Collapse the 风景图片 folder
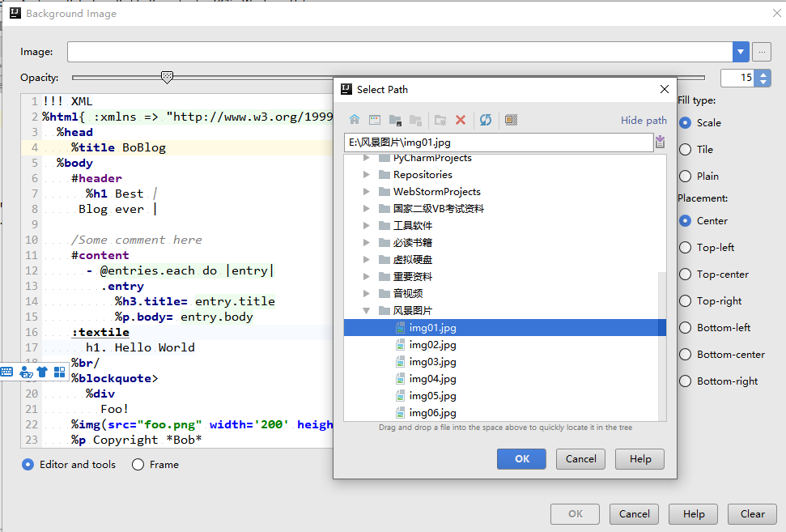The image size is (786, 532). pyautogui.click(x=366, y=309)
